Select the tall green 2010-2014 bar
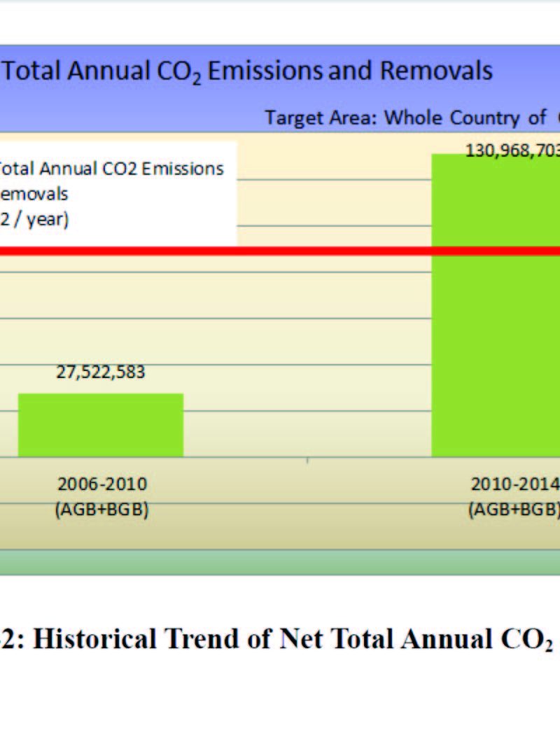The height and width of the screenshot is (756, 560). [x=495, y=350]
